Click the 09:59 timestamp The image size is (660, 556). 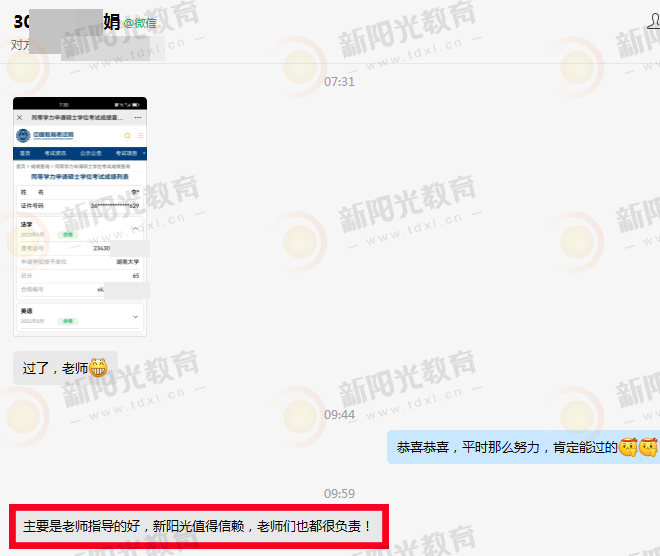[x=339, y=493]
